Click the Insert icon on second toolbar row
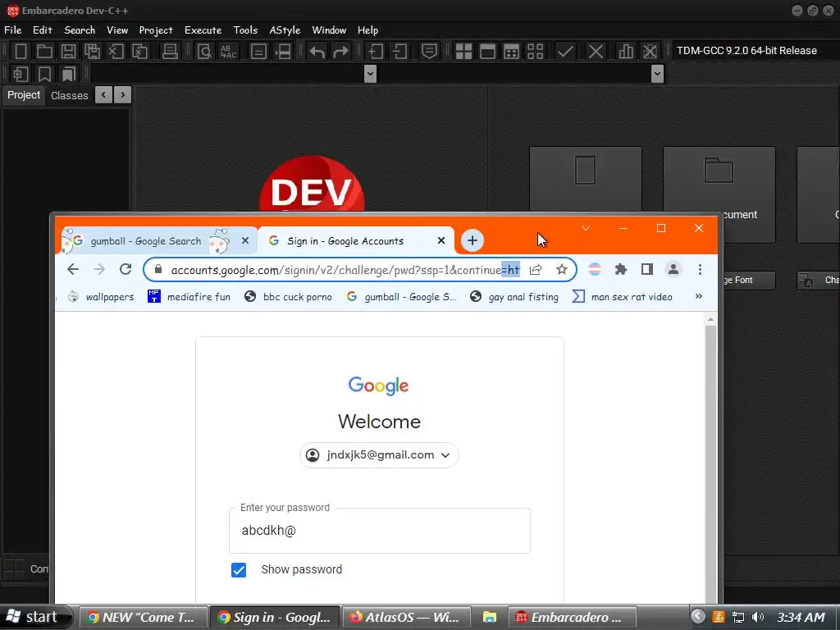Screen dimensions: 840x630 (x=21, y=74)
